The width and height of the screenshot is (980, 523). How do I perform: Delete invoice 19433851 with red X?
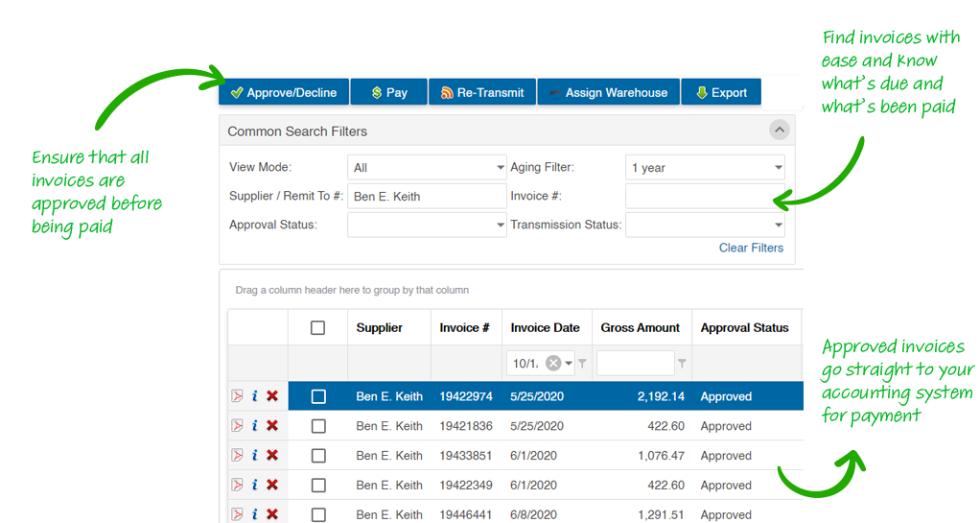click(272, 456)
